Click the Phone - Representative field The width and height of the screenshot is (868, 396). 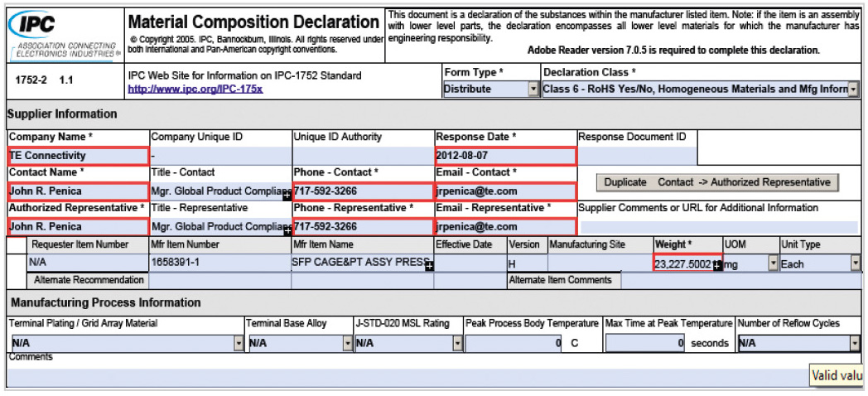pyautogui.click(x=363, y=226)
